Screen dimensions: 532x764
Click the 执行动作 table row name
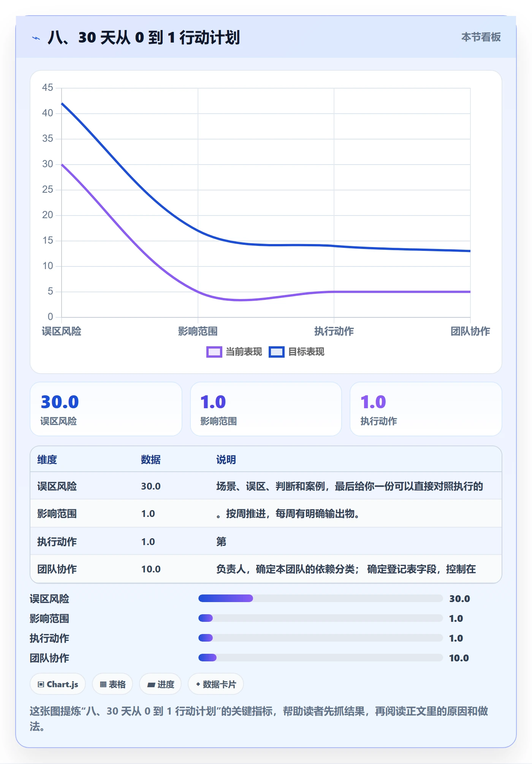click(x=57, y=542)
